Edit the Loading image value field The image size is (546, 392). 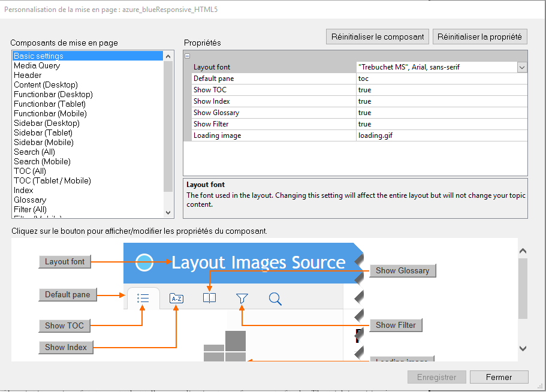click(441, 135)
